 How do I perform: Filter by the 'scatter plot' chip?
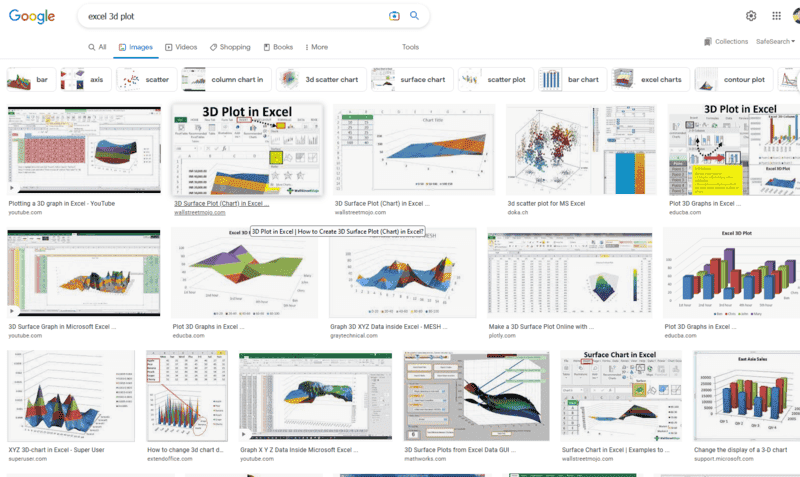[x=496, y=80]
